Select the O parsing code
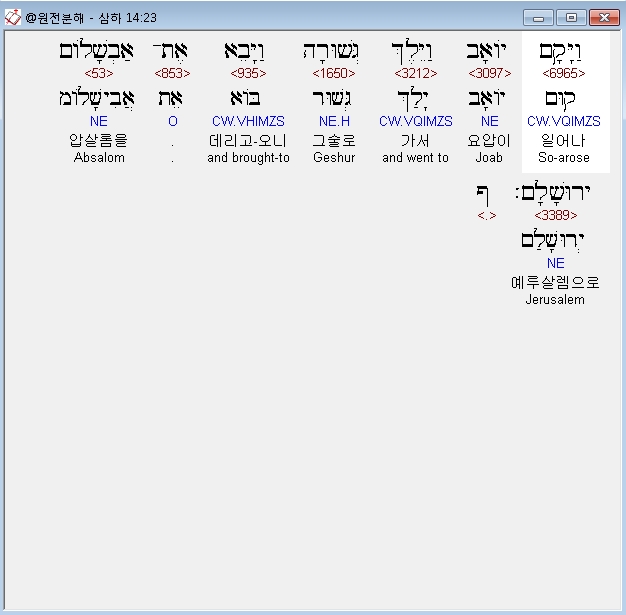The height and width of the screenshot is (615, 626). pos(173,121)
